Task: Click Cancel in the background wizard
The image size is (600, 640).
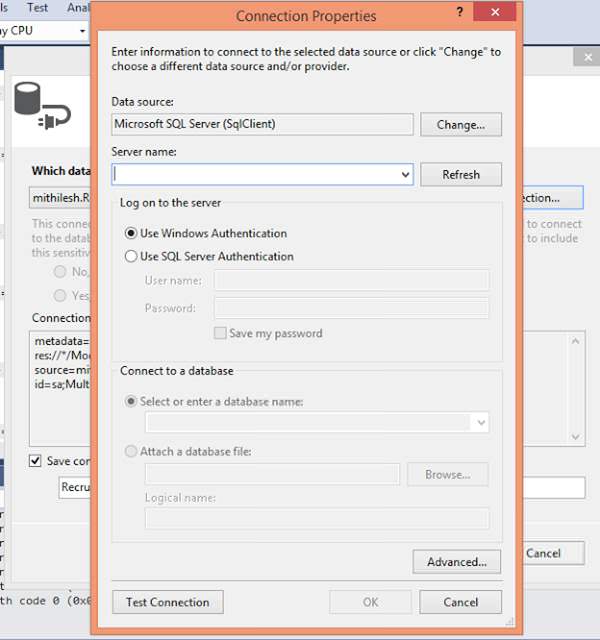Action: tap(553, 553)
